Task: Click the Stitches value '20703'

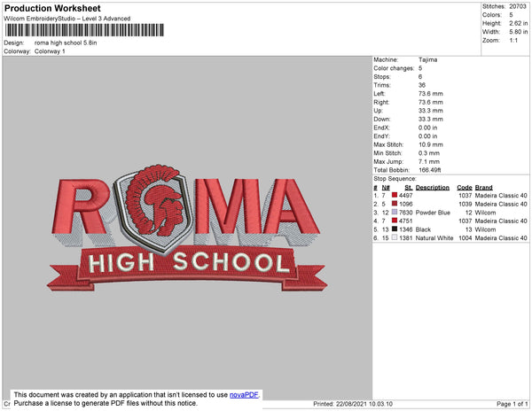Action: coord(518,6)
